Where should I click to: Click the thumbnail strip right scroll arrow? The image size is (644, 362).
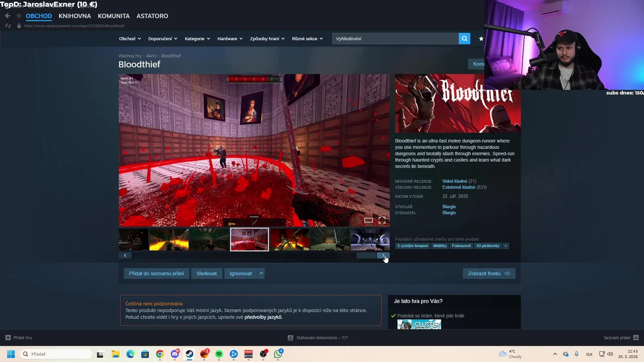coord(383,255)
